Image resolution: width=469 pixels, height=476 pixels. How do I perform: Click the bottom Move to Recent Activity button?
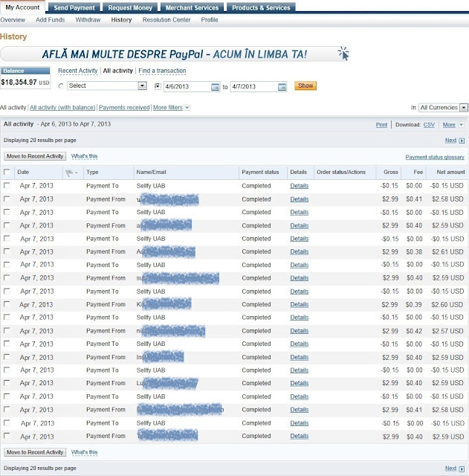pos(35,452)
